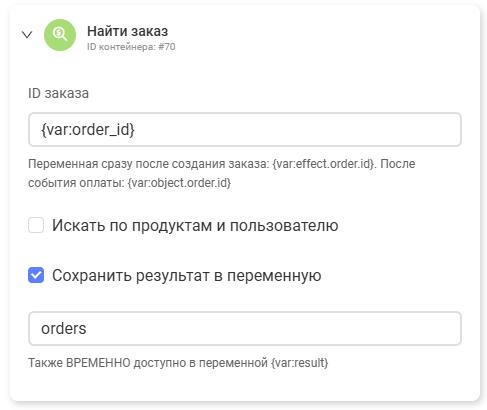The width and height of the screenshot is (487, 410).
Task: Click the {var:result} hint variable
Action: (x=299, y=363)
